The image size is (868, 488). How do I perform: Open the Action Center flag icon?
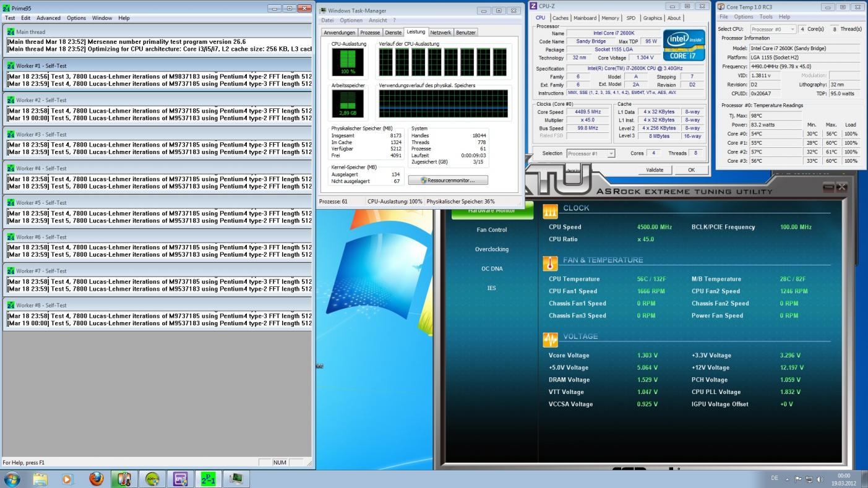(x=798, y=479)
